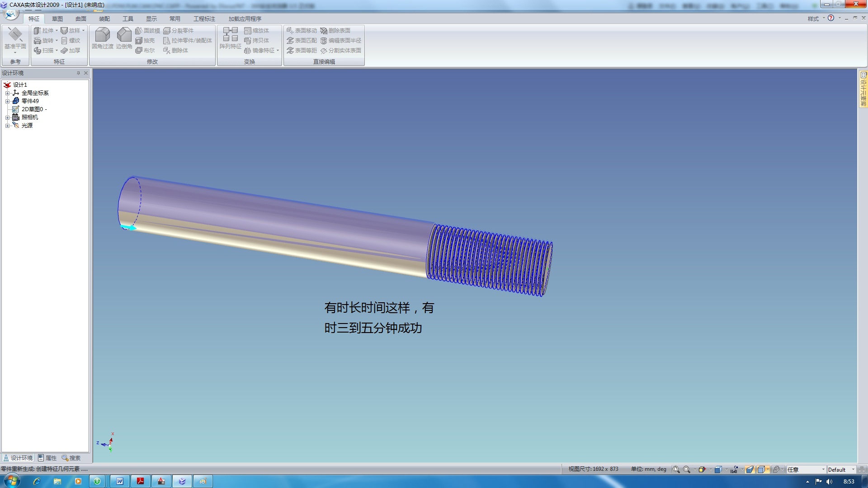The height and width of the screenshot is (488, 868).
Task: Close the 设计环境 panel
Action: click(86, 73)
